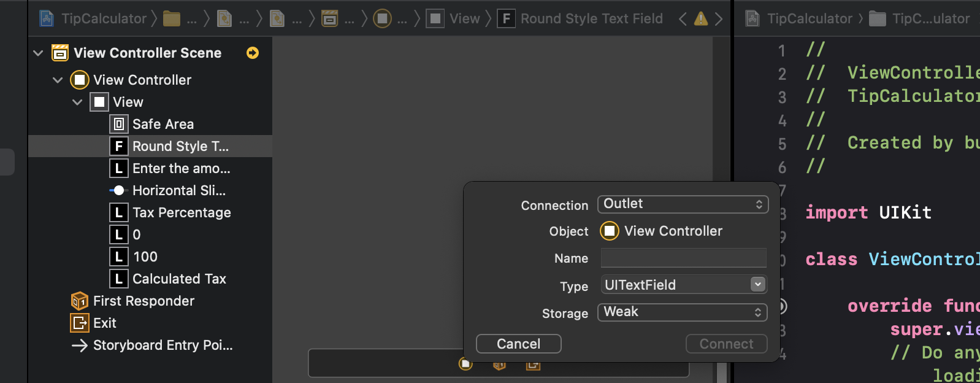
Task: Click the Round Style Text Field icon
Action: click(x=119, y=147)
